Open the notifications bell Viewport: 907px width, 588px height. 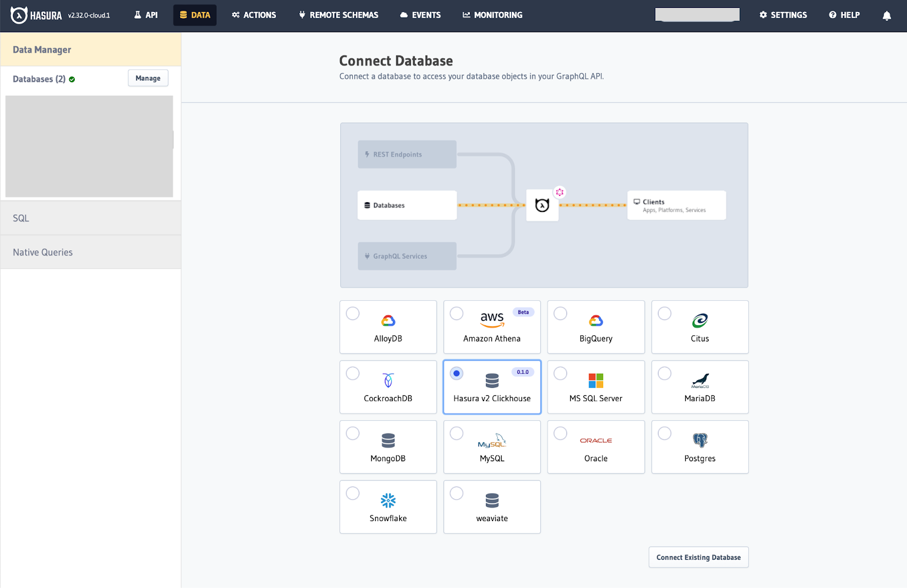[x=887, y=15]
